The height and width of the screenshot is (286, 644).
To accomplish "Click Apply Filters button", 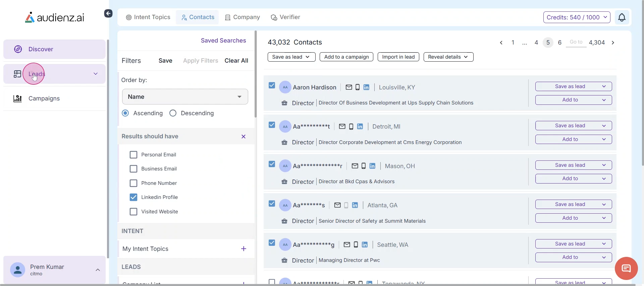I will tap(201, 61).
